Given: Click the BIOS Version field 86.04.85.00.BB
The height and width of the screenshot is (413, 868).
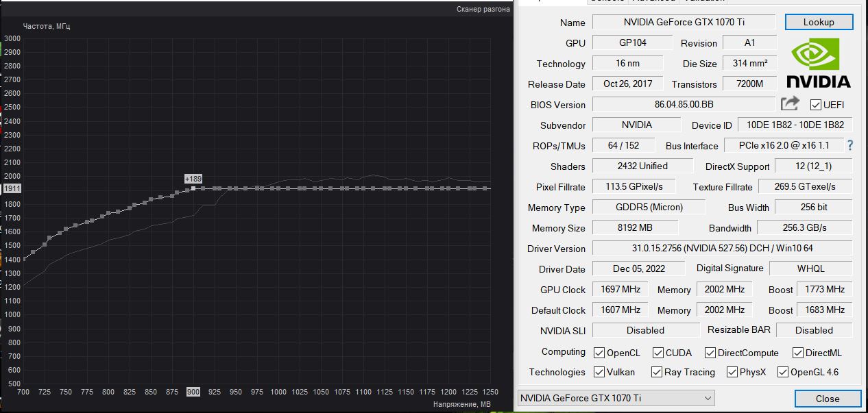Looking at the screenshot, I should 684,104.
